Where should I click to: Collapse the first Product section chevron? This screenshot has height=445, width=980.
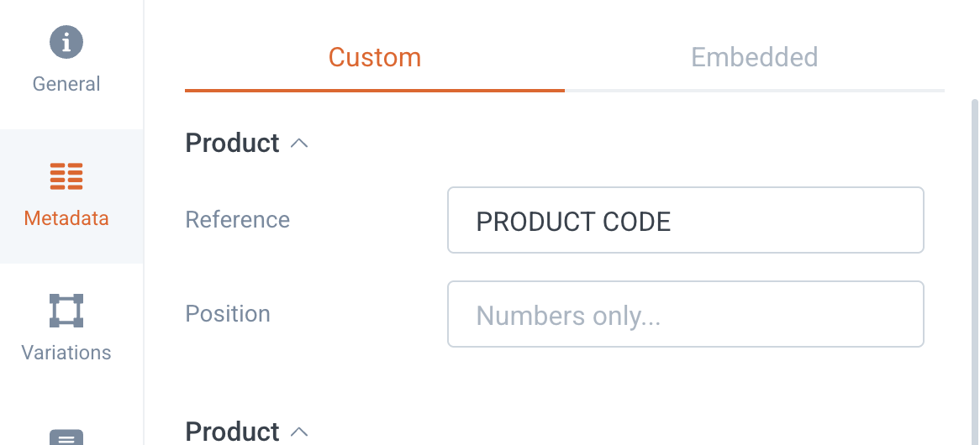point(299,144)
